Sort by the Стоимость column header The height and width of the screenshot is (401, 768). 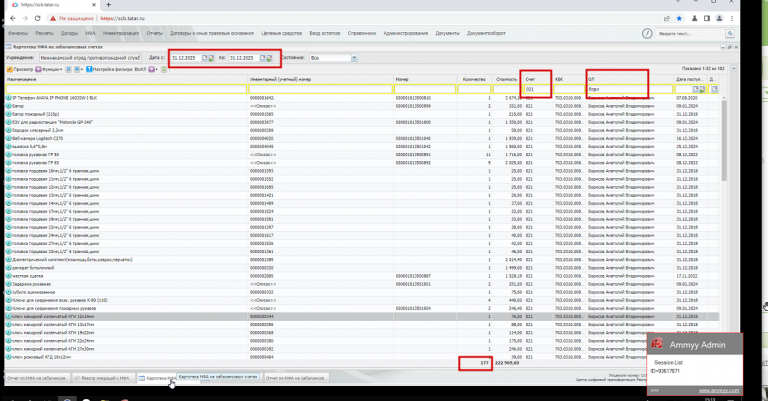[x=506, y=79]
